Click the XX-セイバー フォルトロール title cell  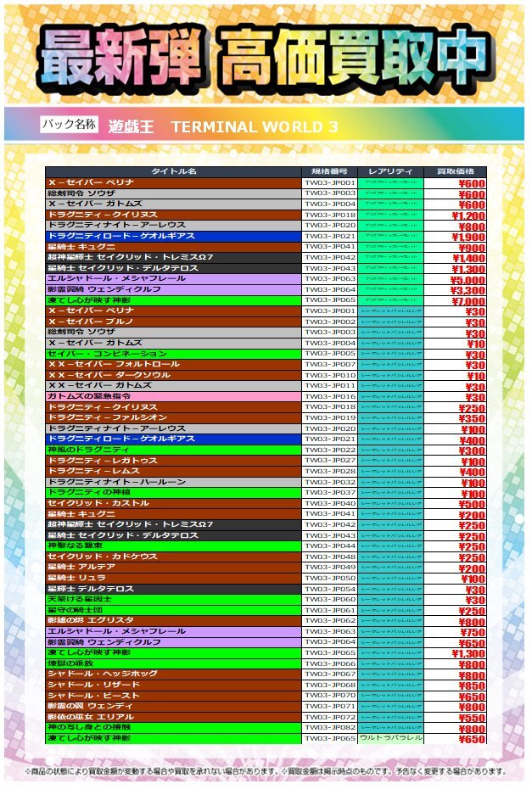click(x=174, y=365)
